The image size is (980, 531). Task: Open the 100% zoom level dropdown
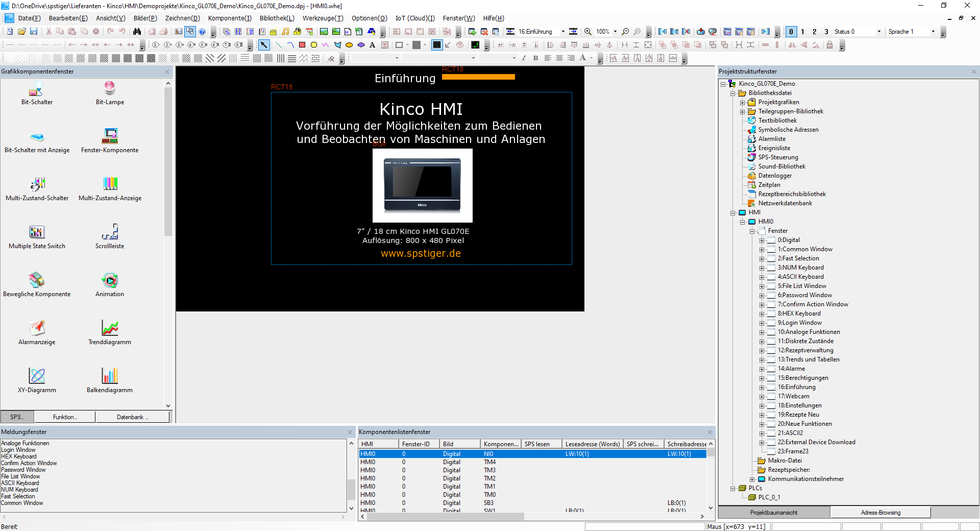615,32
